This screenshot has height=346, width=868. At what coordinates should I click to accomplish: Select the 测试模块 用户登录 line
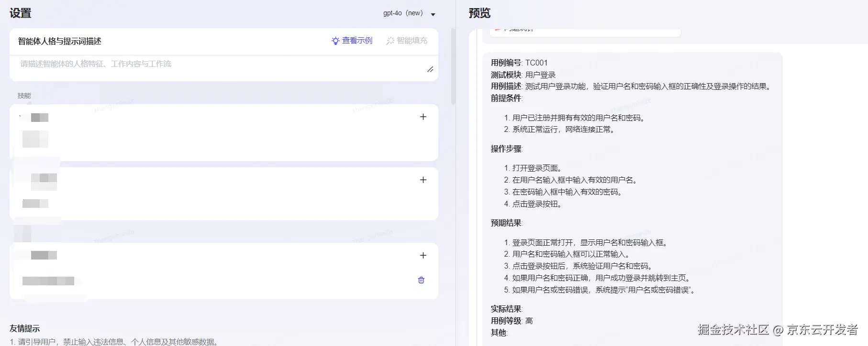pos(523,75)
